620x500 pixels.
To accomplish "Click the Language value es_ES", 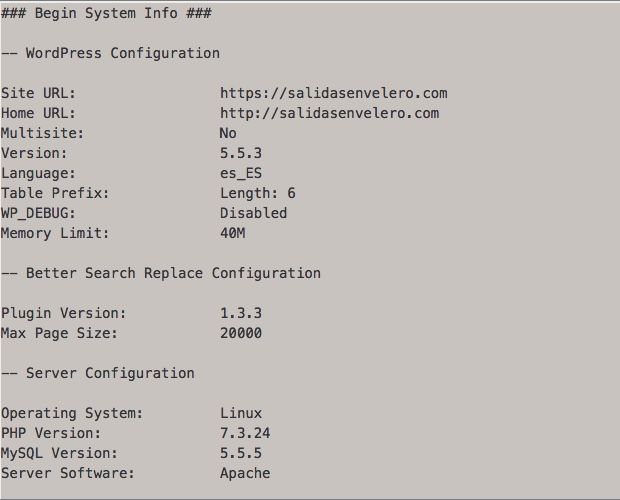I will click(x=241, y=173).
